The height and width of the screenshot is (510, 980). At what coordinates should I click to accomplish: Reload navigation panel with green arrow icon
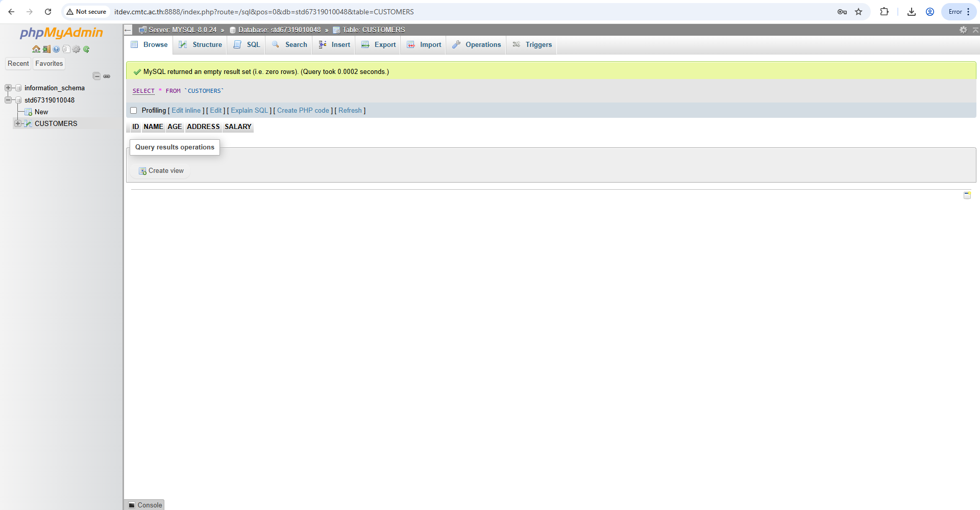point(86,49)
